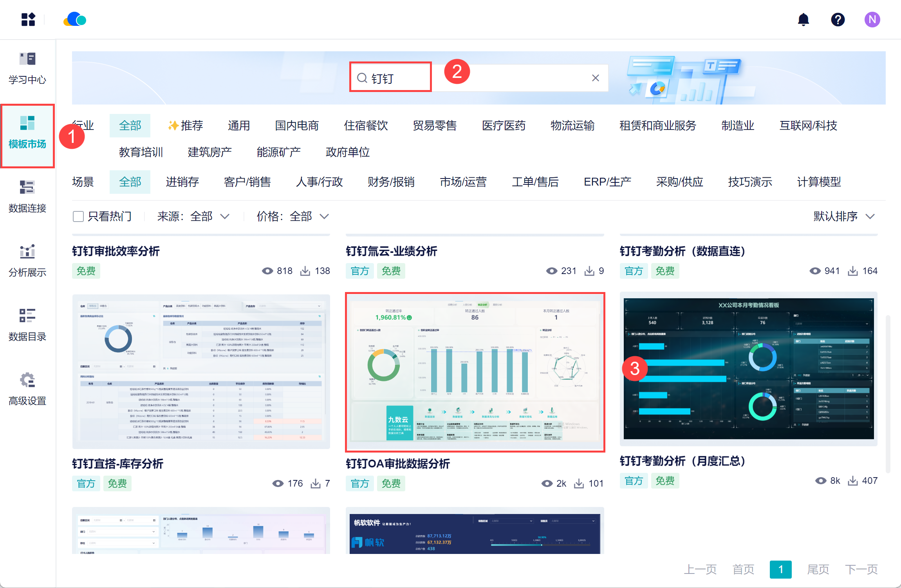The image size is (901, 588).
Task: Jump to 首页 in pagination
Action: [743, 569]
